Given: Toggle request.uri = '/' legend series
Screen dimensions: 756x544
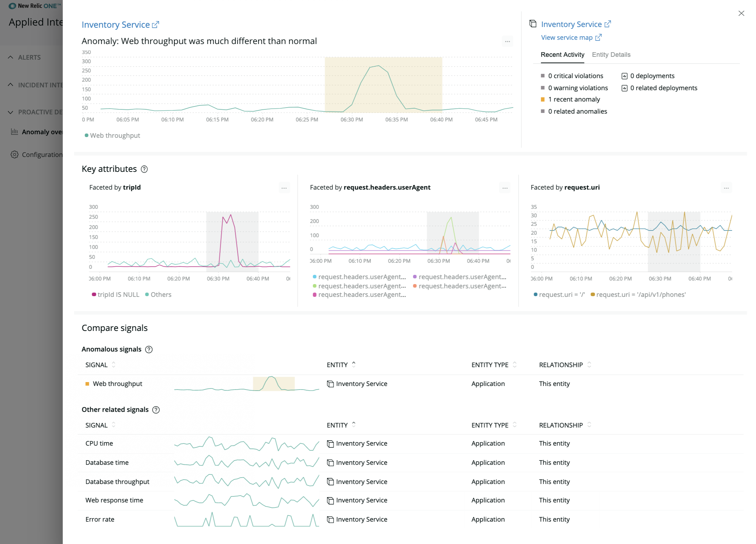Looking at the screenshot, I should (x=559, y=294).
